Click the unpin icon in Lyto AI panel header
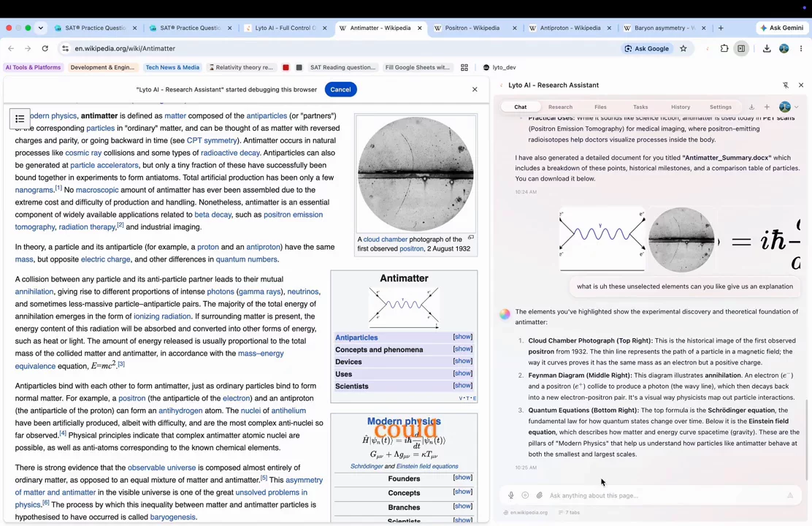812x526 pixels. (x=786, y=85)
